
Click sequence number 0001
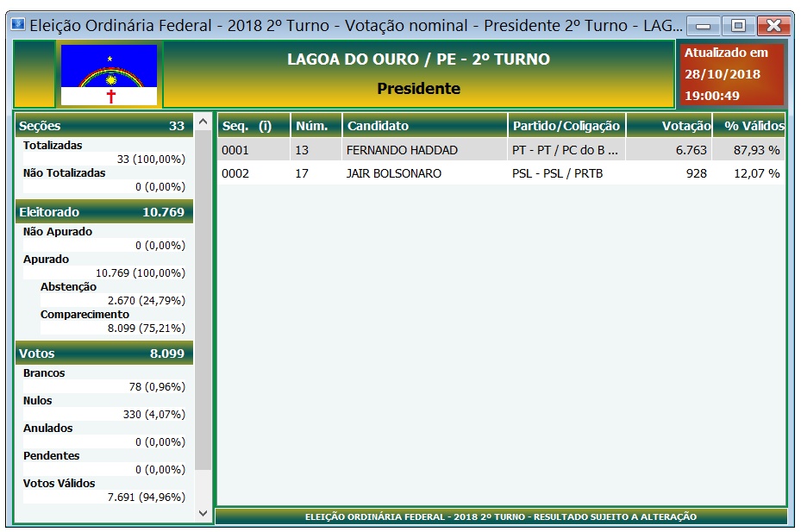point(235,150)
